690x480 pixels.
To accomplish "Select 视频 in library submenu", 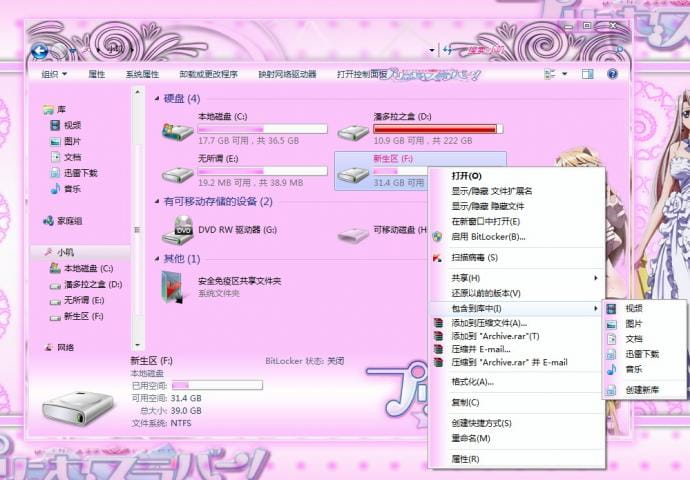I will (x=644, y=308).
